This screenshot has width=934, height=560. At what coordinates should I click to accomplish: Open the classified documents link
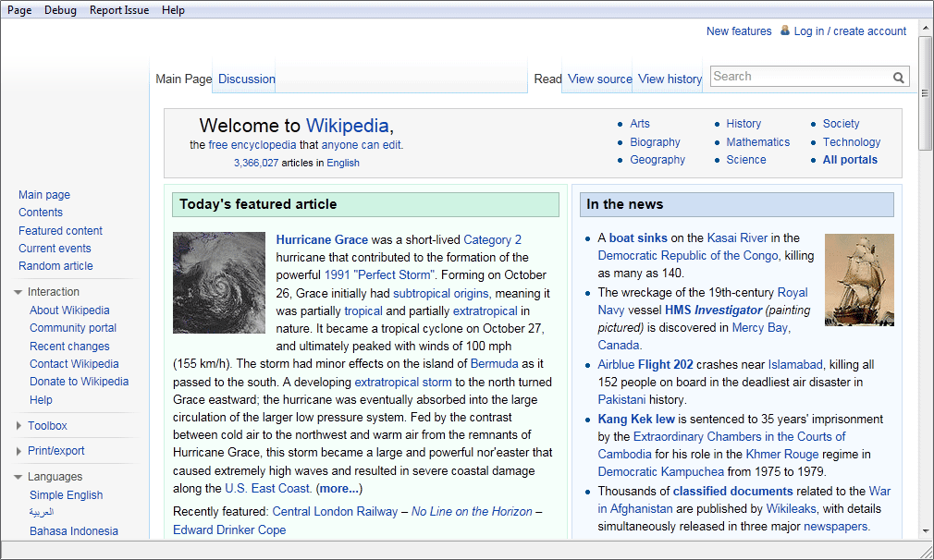(x=732, y=492)
